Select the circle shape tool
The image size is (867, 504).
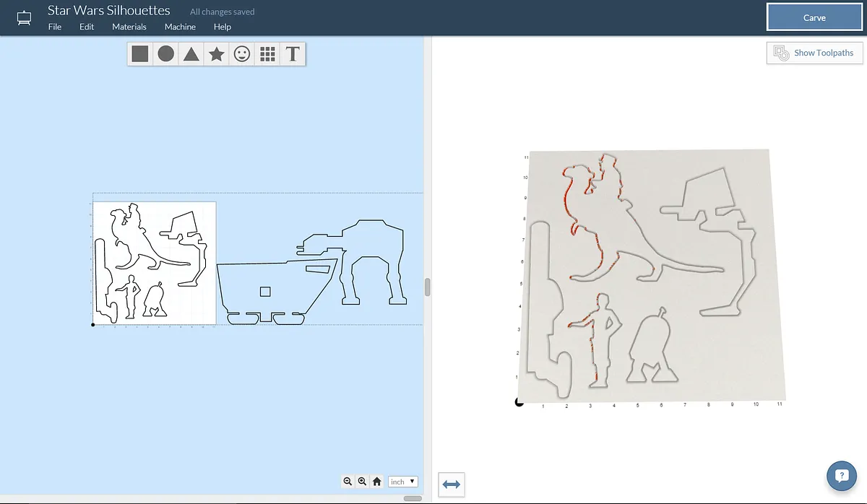click(165, 54)
